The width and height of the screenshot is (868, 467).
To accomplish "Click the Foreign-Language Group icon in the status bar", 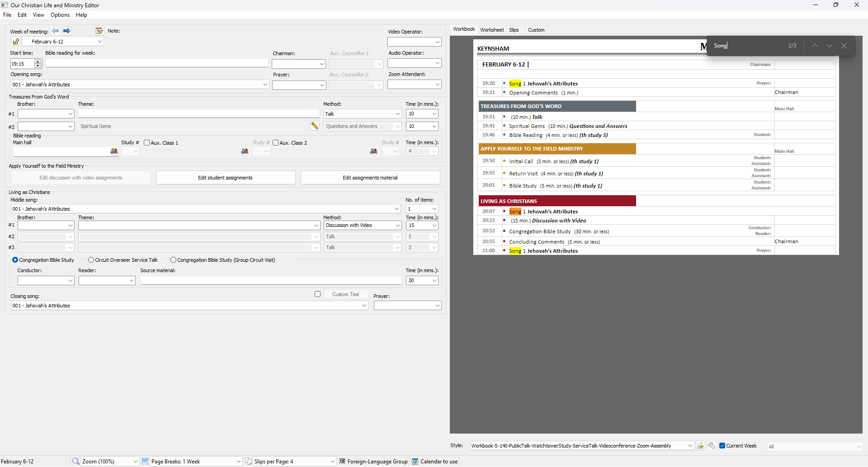I will coord(341,461).
